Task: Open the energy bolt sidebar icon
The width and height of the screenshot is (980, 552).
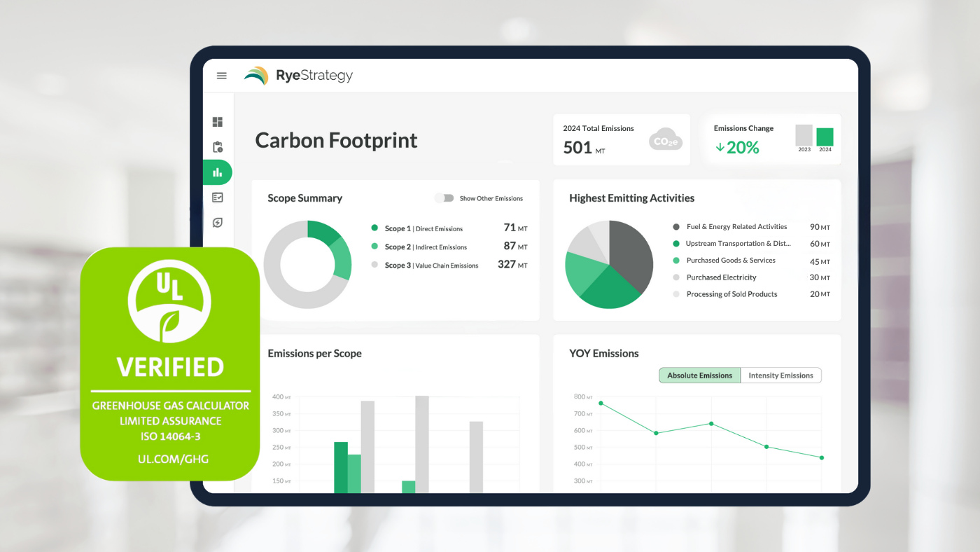Action: (x=218, y=223)
